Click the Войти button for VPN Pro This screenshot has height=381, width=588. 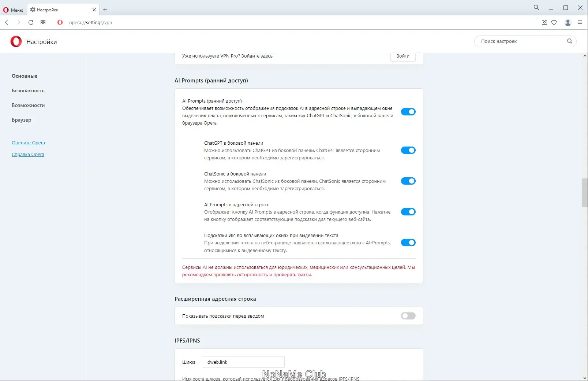(402, 56)
